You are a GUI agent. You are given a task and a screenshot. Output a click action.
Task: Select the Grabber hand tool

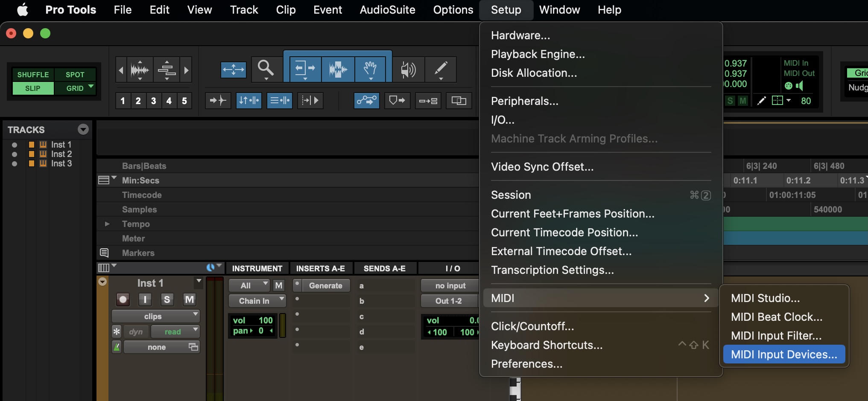[370, 68]
